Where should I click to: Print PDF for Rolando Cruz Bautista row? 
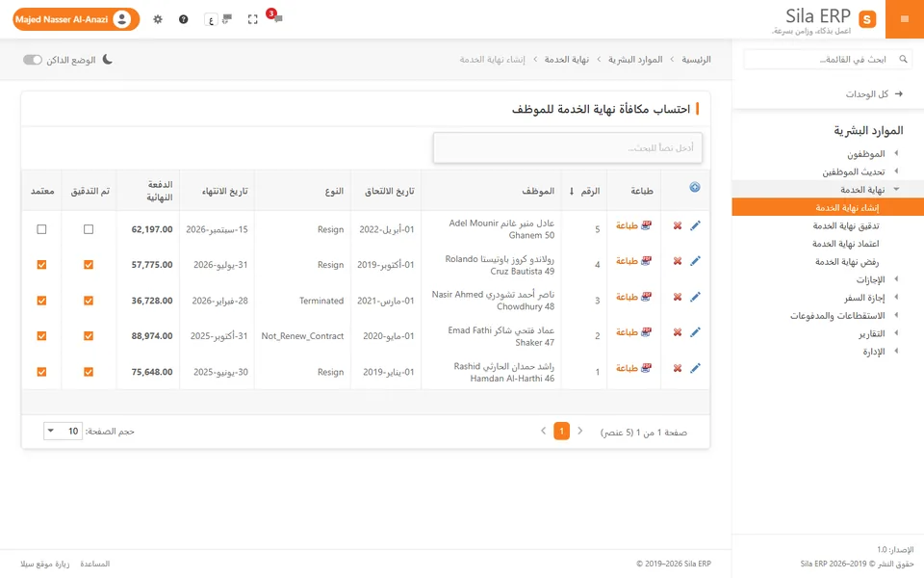point(633,261)
